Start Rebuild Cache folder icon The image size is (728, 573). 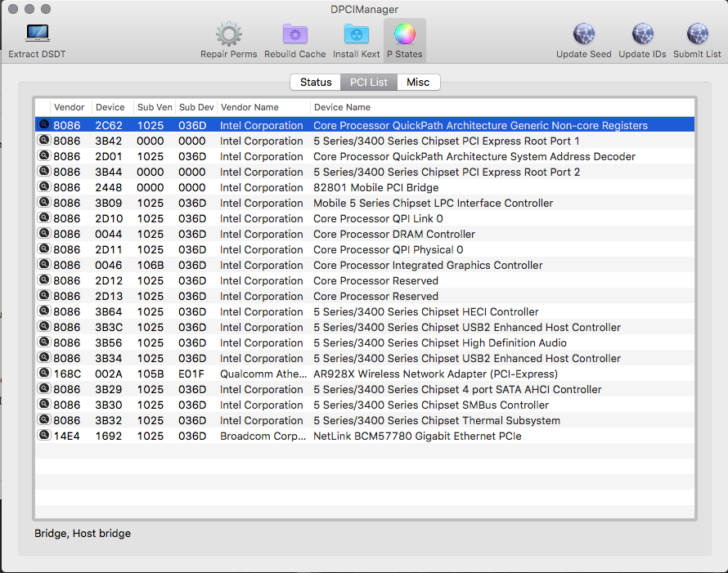294,34
